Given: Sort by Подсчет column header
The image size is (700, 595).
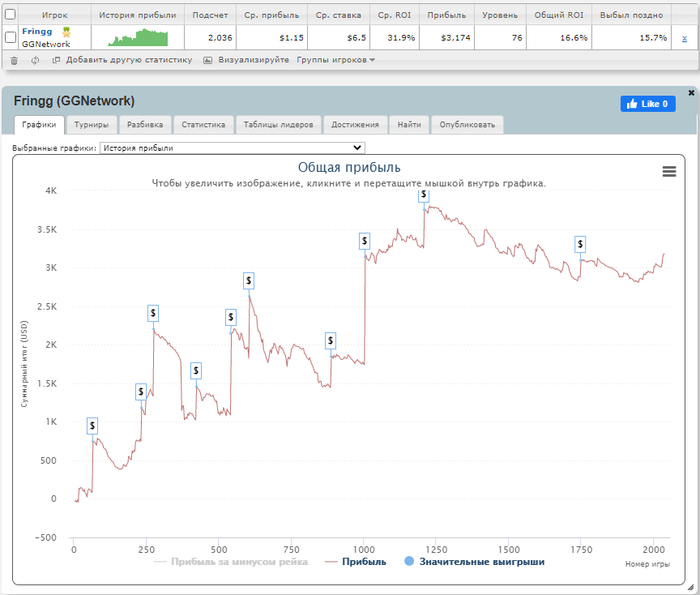Looking at the screenshot, I should coord(210,15).
